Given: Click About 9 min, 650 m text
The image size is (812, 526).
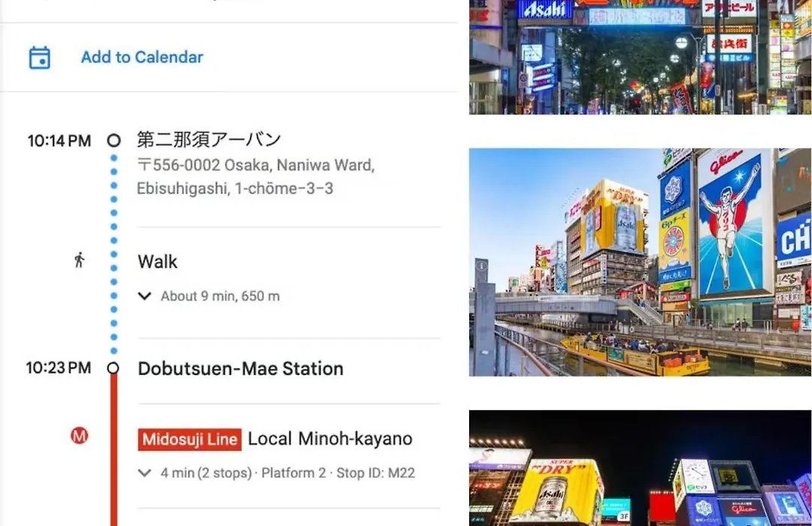Looking at the screenshot, I should 220,296.
